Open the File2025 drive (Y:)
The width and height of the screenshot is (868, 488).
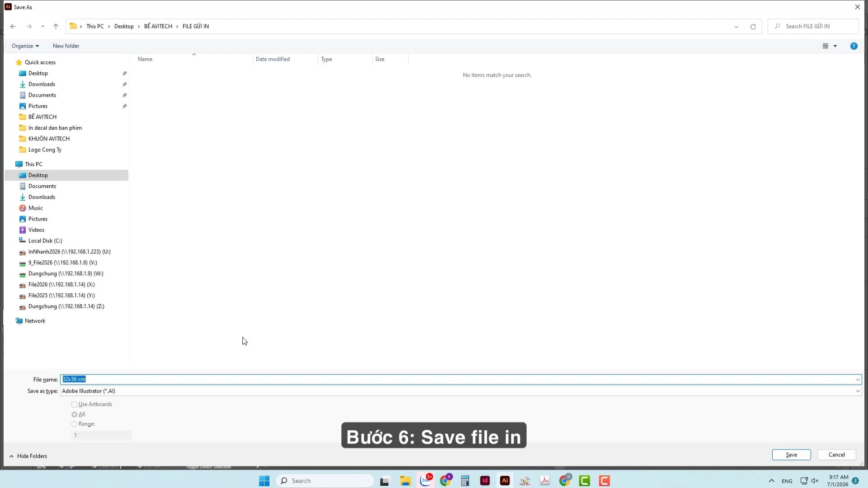[x=61, y=296]
